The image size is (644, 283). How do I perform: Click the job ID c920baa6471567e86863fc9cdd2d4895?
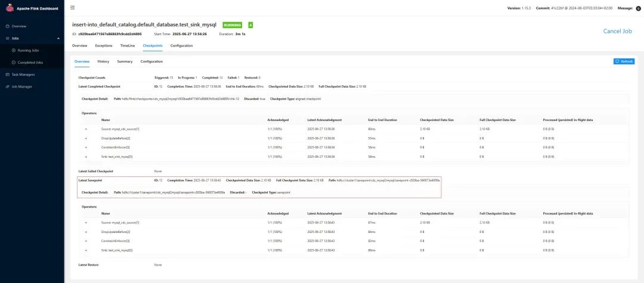click(110, 34)
